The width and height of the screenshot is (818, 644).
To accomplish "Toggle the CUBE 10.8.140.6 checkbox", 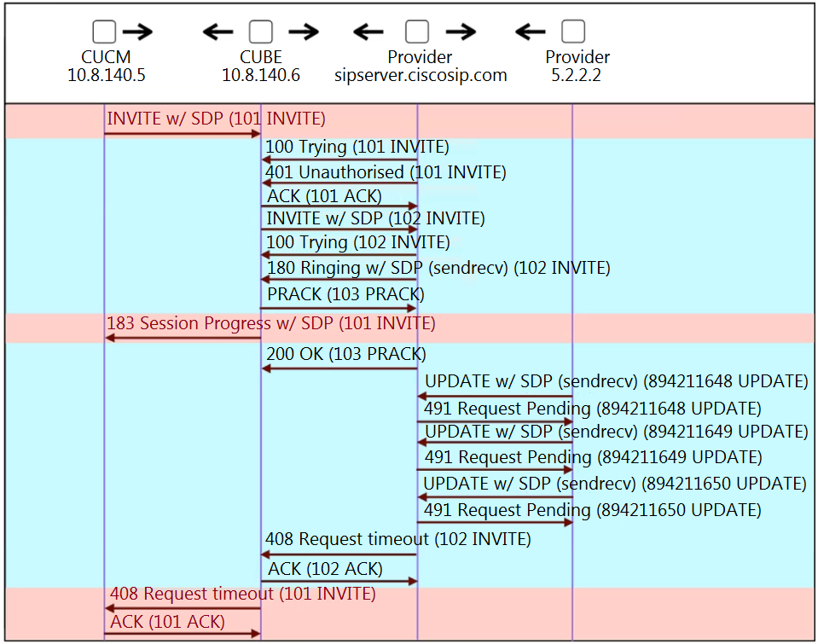I will click(260, 32).
